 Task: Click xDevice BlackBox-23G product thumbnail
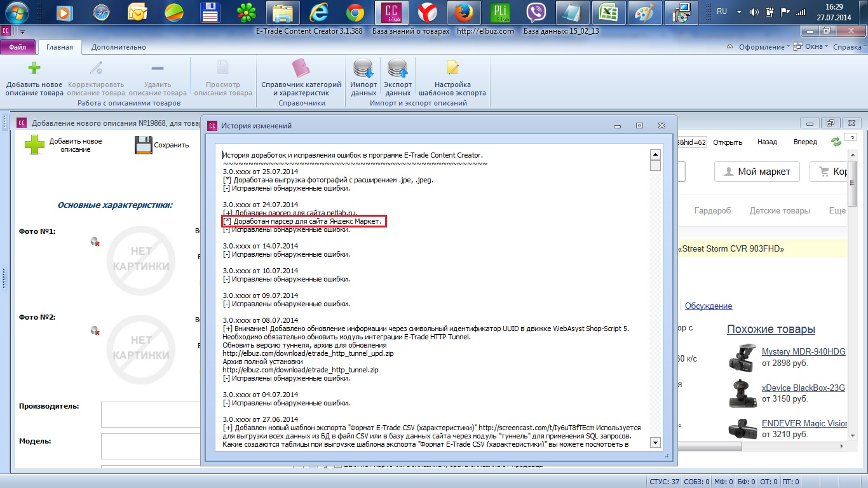(x=742, y=393)
